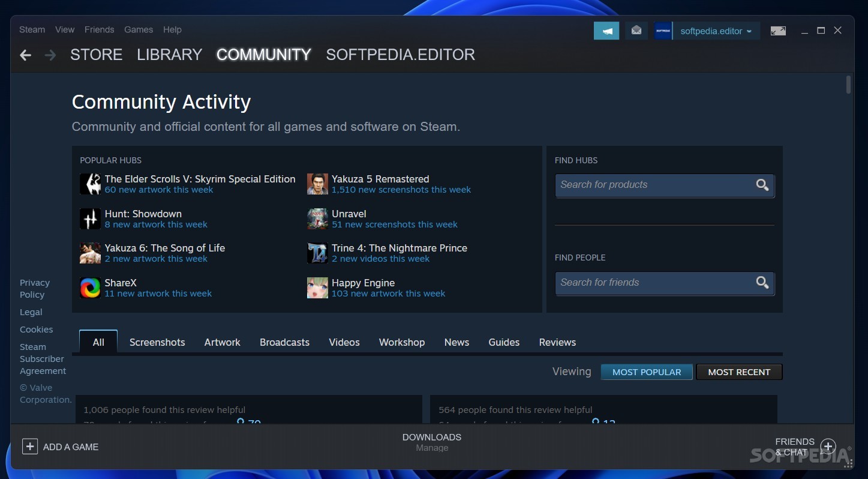This screenshot has height=479, width=868.
Task: Open FRIENDS & CHAT label
Action: [x=795, y=447]
